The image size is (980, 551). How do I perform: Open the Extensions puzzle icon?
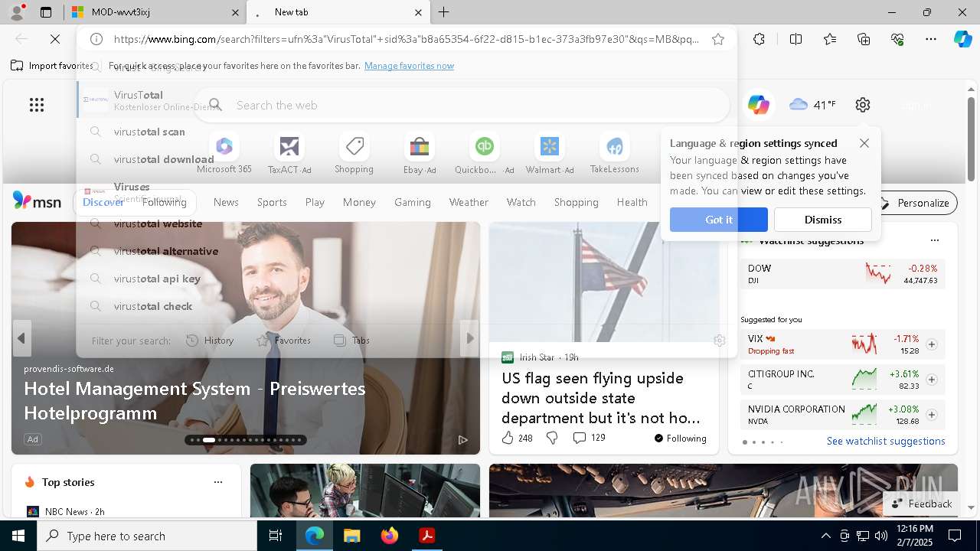point(759,39)
